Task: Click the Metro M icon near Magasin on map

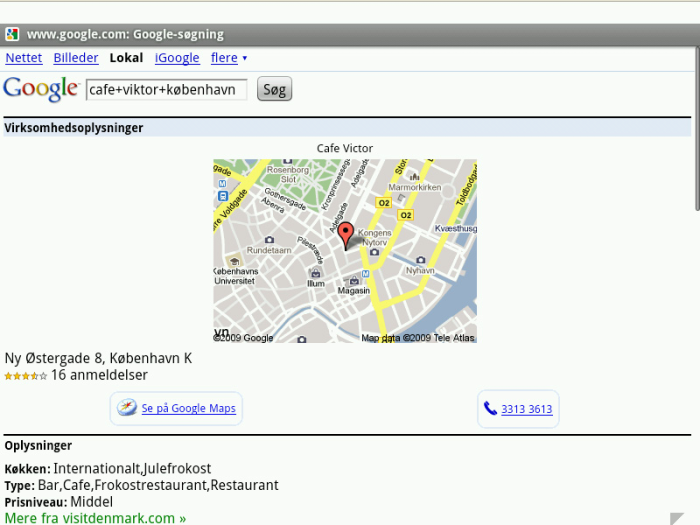Action: [366, 274]
